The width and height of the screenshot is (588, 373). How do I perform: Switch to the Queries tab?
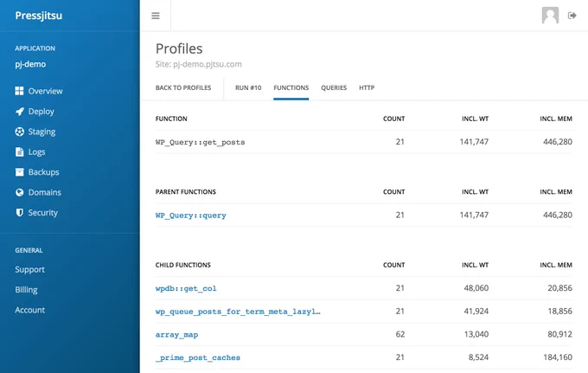(x=334, y=87)
